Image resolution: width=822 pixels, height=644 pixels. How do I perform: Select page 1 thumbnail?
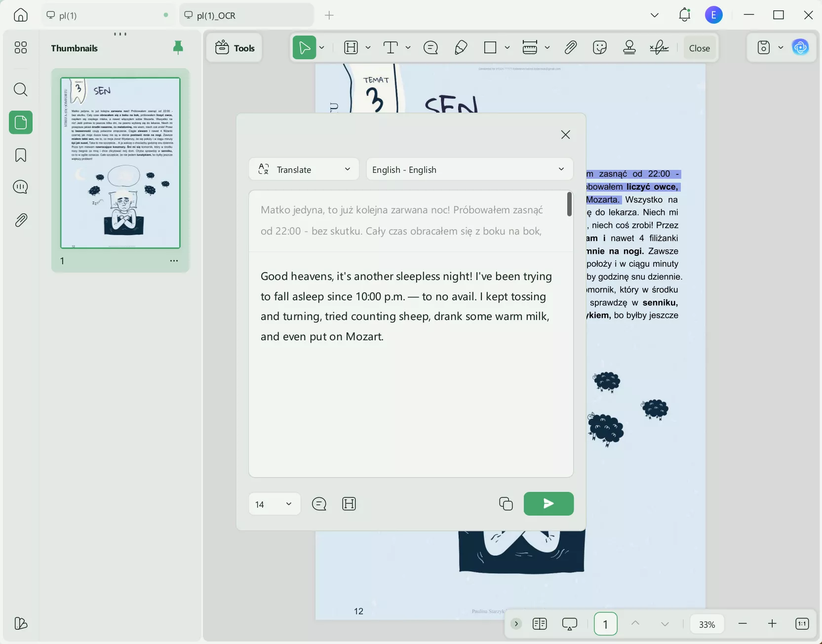coord(120,162)
